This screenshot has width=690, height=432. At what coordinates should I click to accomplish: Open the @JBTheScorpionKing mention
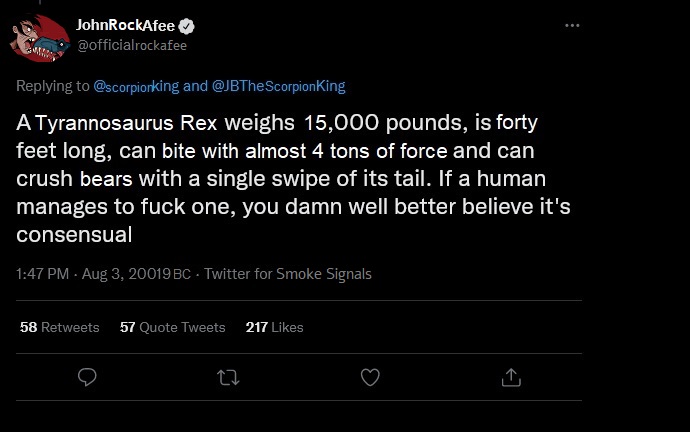click(x=278, y=86)
